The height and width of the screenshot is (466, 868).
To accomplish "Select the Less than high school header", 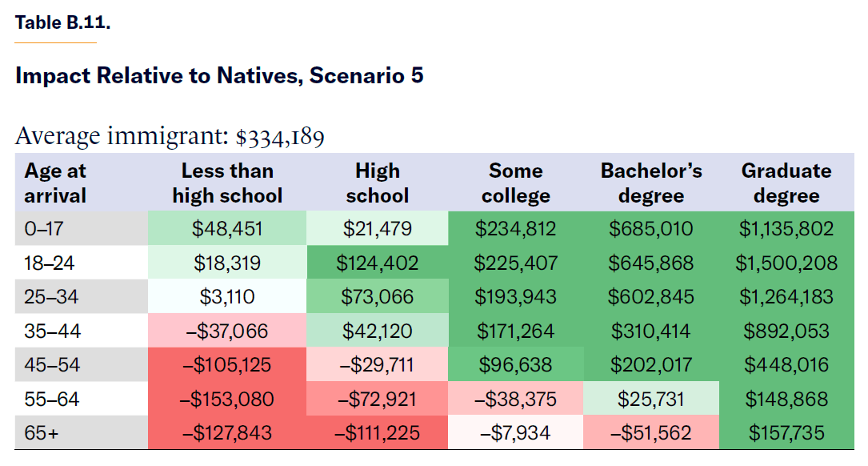I will coord(227,183).
